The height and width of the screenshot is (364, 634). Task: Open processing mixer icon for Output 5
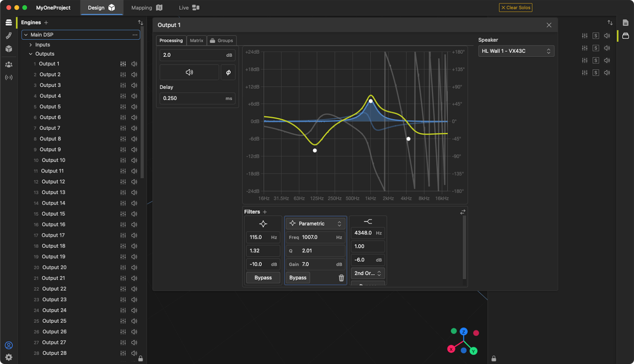click(123, 107)
